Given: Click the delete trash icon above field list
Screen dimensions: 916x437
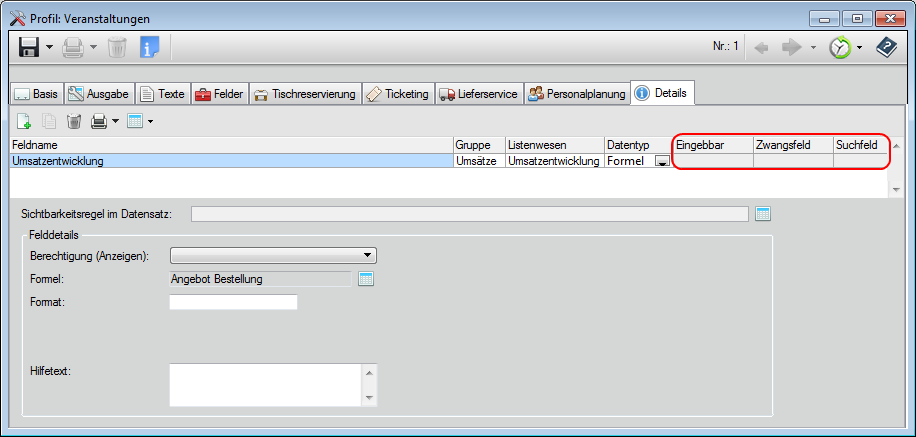Looking at the screenshot, I should click(74, 122).
